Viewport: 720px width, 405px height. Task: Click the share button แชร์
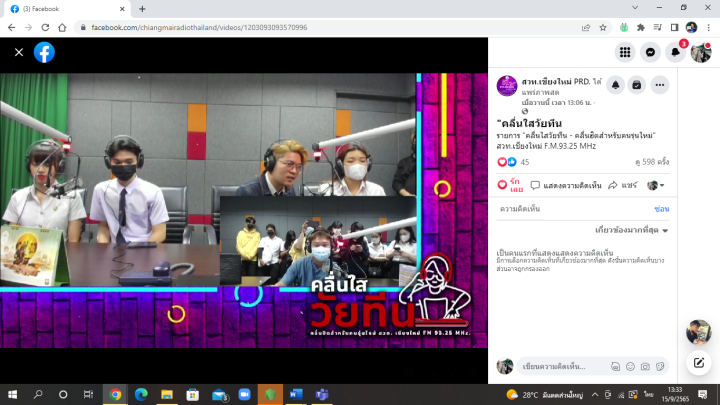[x=623, y=185]
